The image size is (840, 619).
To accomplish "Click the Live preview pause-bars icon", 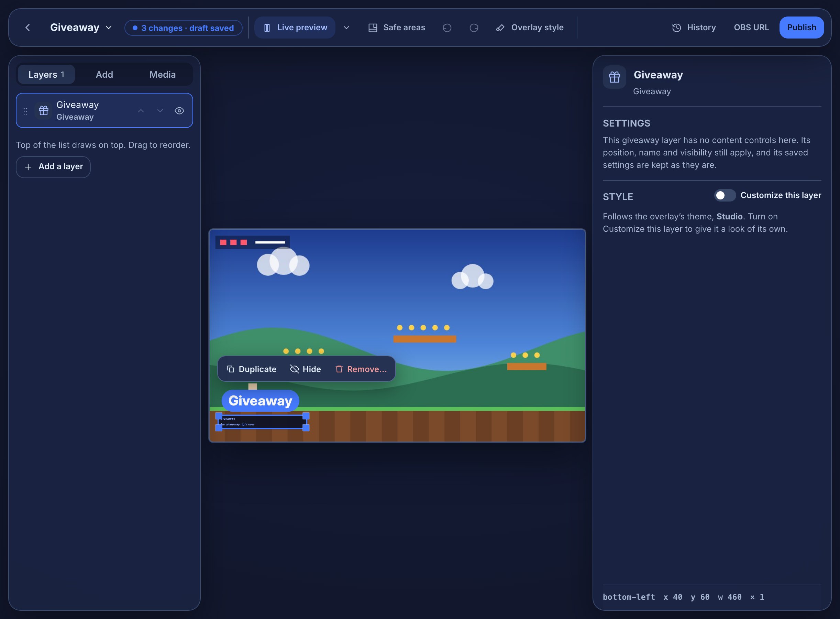I will 267,28.
